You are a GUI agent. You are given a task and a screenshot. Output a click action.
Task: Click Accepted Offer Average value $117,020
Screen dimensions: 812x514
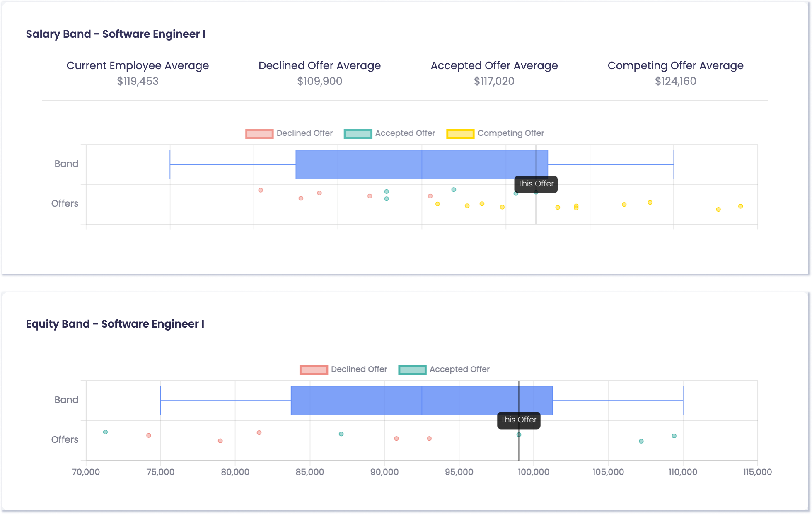pos(494,81)
